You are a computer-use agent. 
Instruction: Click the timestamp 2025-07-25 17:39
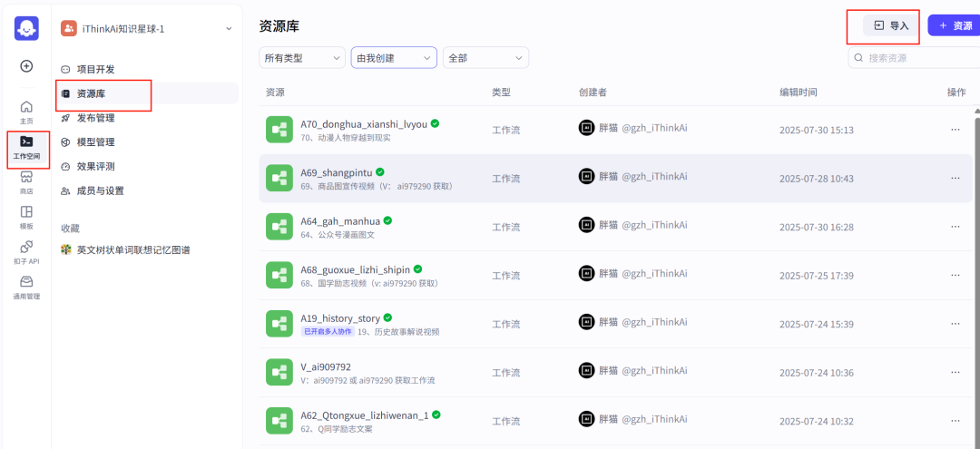pyautogui.click(x=817, y=276)
